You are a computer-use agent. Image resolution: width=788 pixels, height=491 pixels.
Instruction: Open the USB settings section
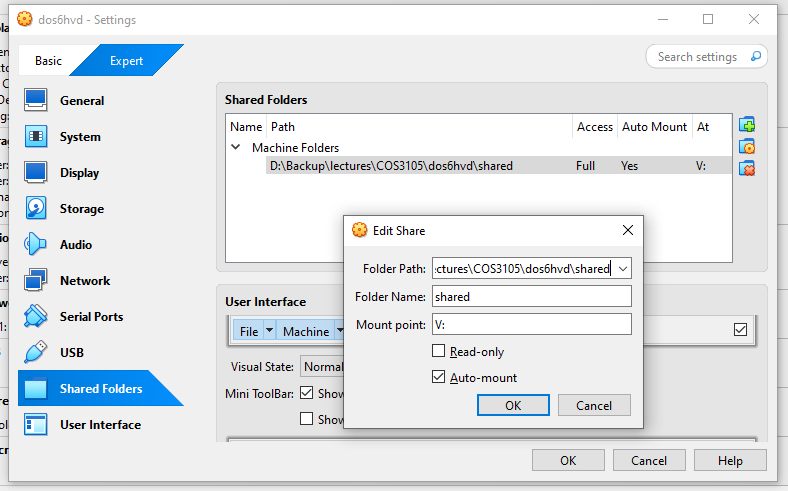point(71,353)
